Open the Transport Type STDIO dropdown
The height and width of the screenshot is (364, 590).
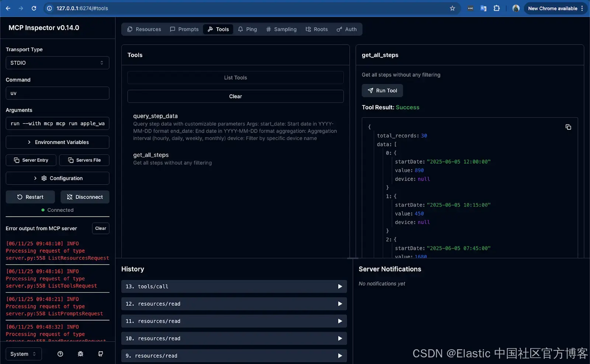coord(58,63)
